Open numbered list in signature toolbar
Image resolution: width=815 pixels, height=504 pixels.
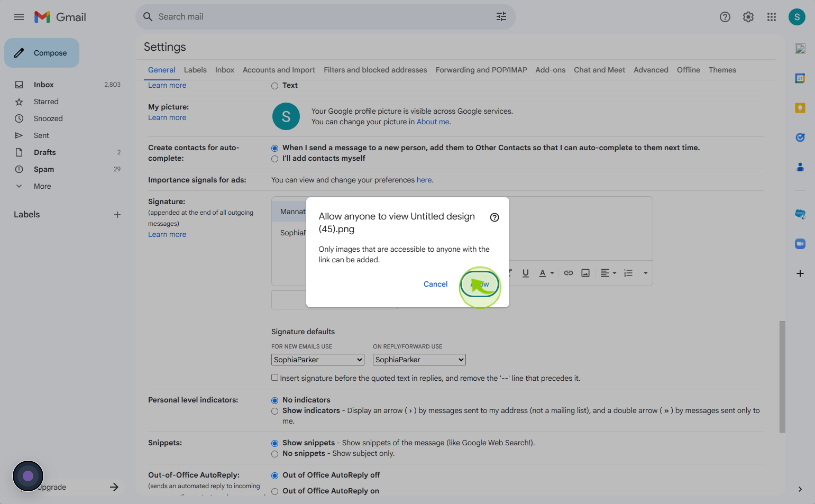[x=628, y=273]
